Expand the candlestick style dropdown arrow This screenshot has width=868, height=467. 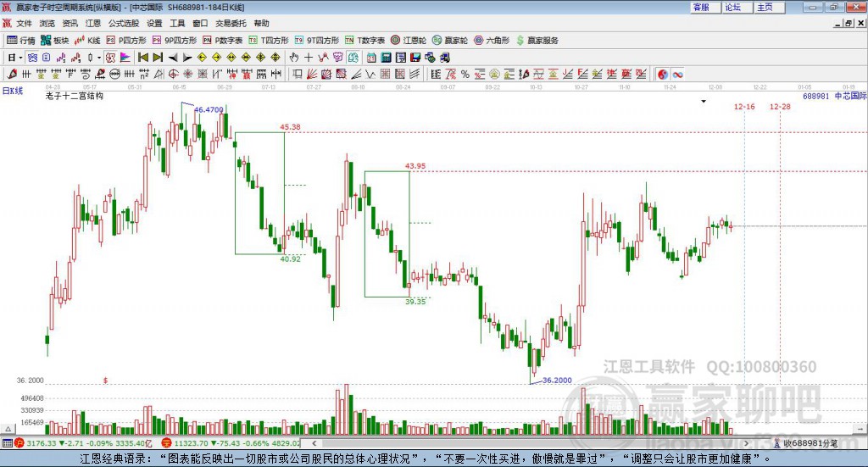pyautogui.click(x=99, y=58)
